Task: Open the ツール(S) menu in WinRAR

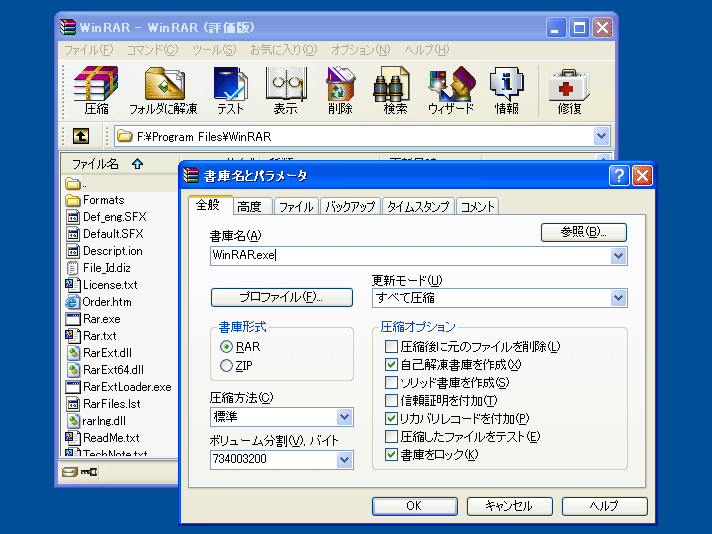Action: point(214,49)
